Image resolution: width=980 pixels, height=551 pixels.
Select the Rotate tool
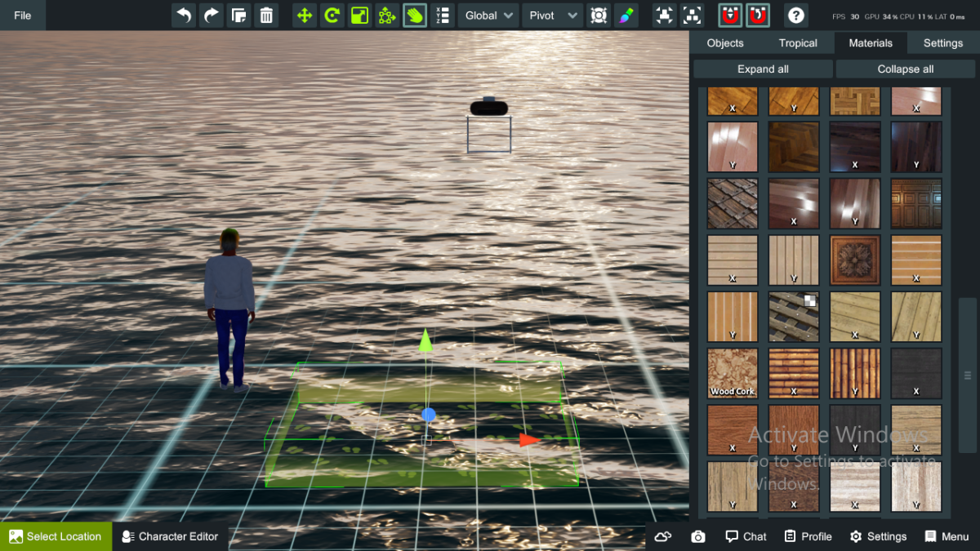[x=332, y=16]
